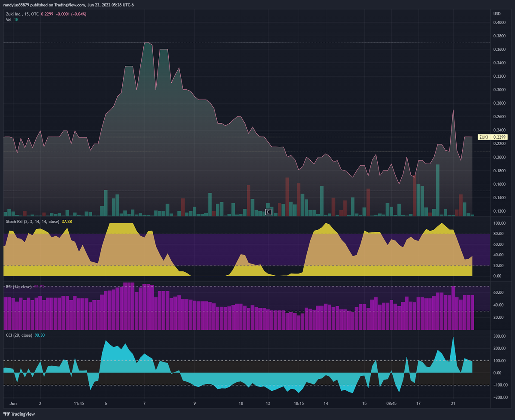
Task: Click the 0.1800 price axis label
Action: tap(499, 170)
